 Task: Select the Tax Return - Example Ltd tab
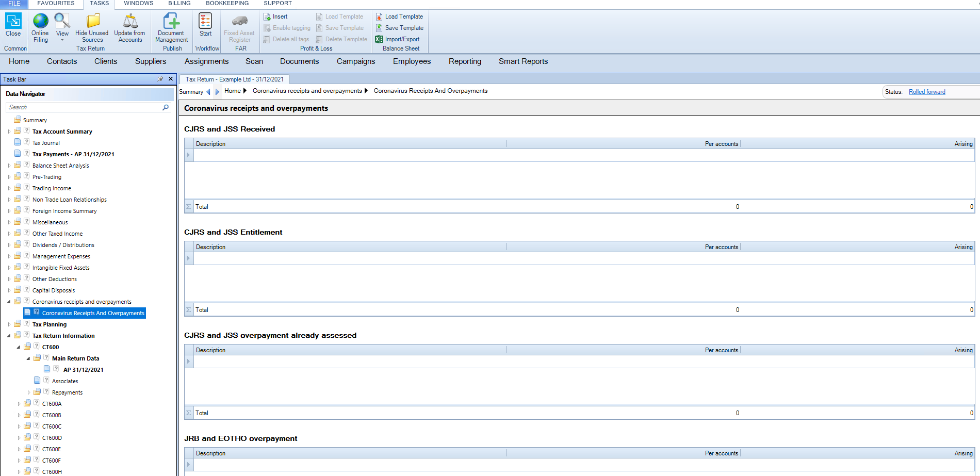[235, 79]
